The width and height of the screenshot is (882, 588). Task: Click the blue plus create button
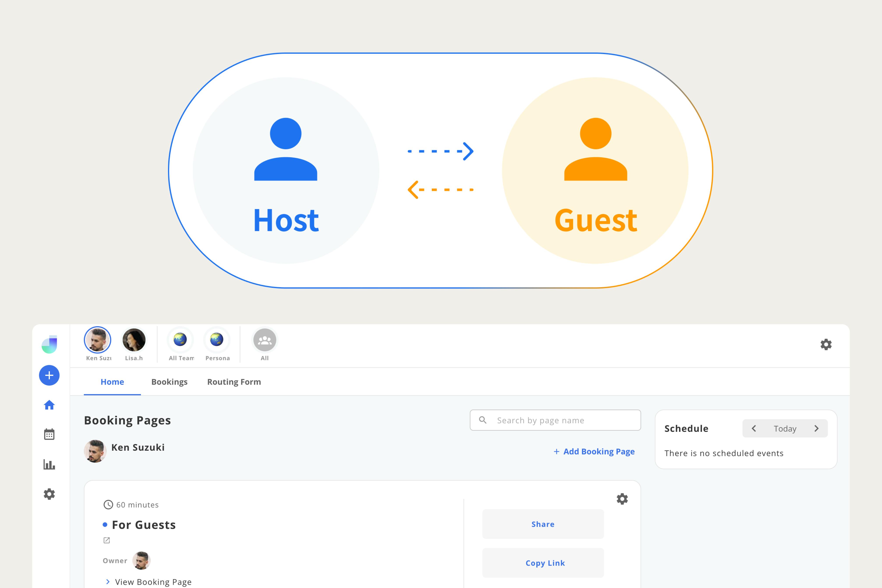pos(49,375)
